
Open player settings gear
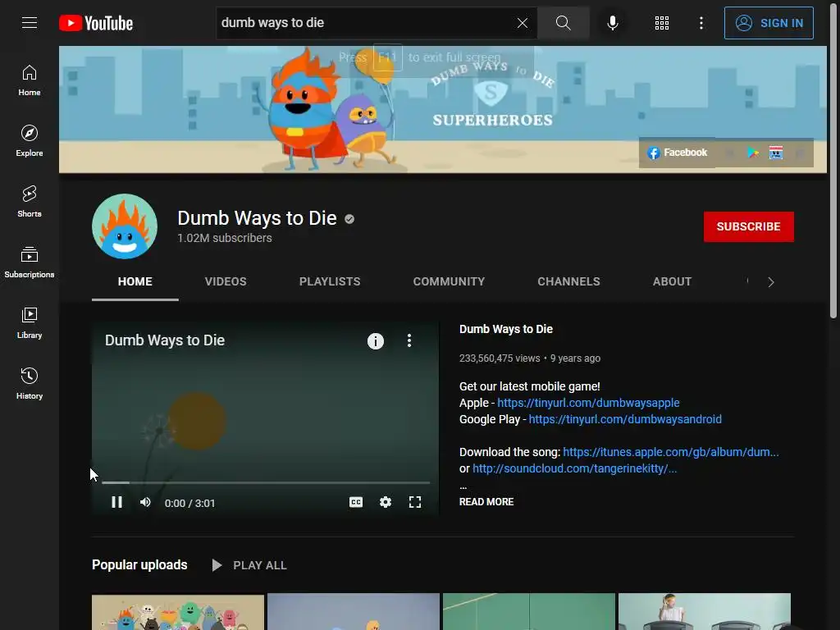[386, 503]
